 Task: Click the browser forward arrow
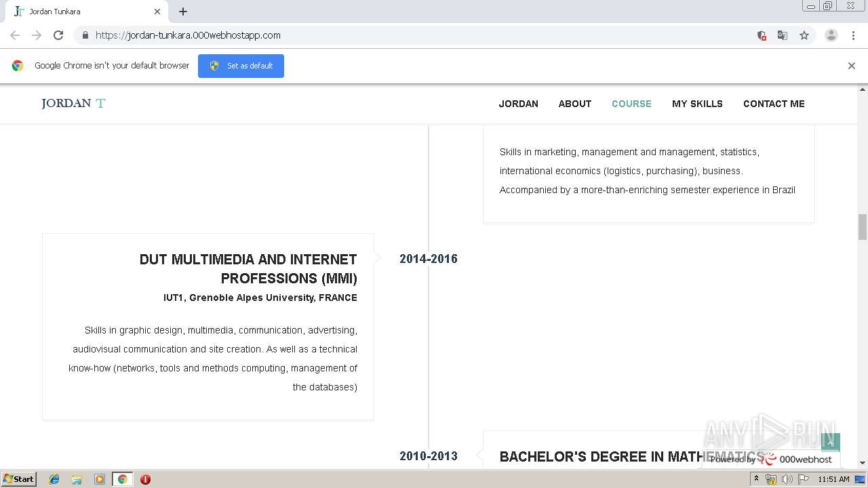37,35
